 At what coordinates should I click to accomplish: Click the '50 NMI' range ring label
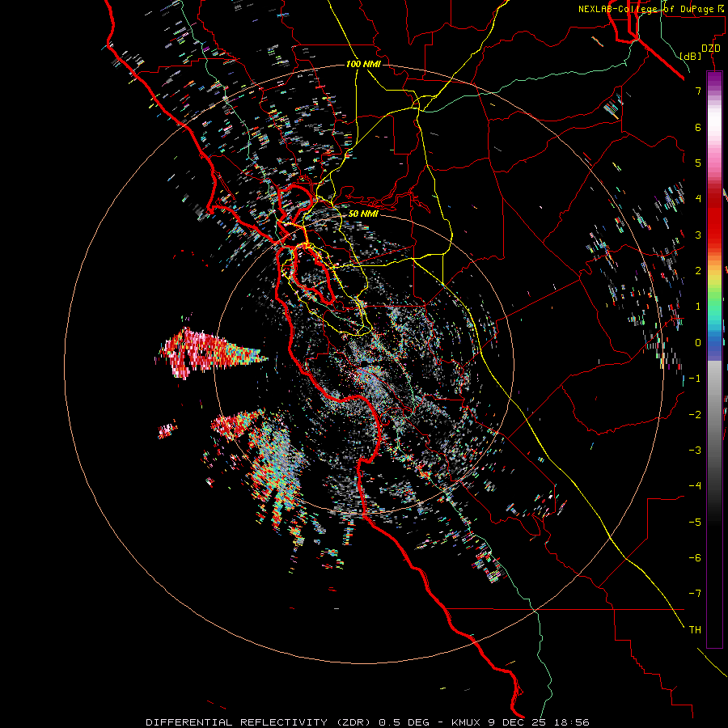[x=363, y=214]
